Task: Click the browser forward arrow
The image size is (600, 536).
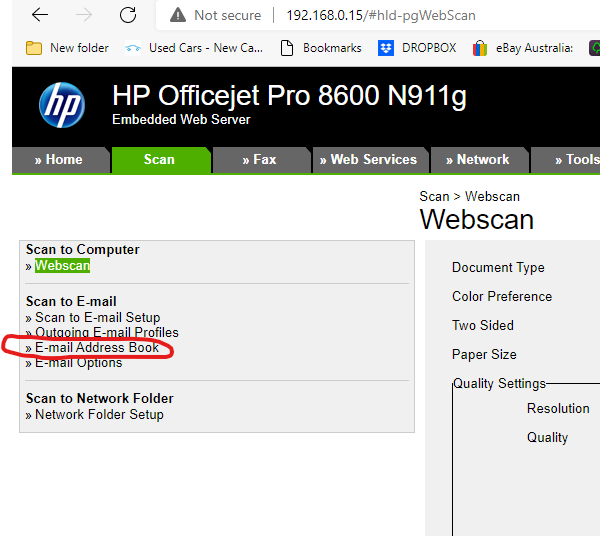Action: point(84,15)
